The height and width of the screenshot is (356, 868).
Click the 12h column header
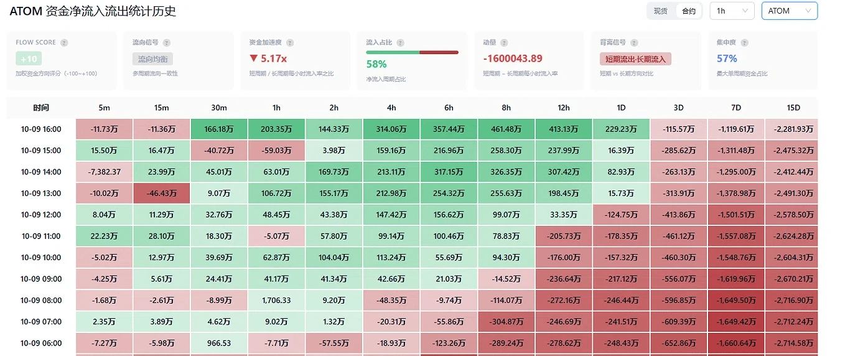[564, 108]
